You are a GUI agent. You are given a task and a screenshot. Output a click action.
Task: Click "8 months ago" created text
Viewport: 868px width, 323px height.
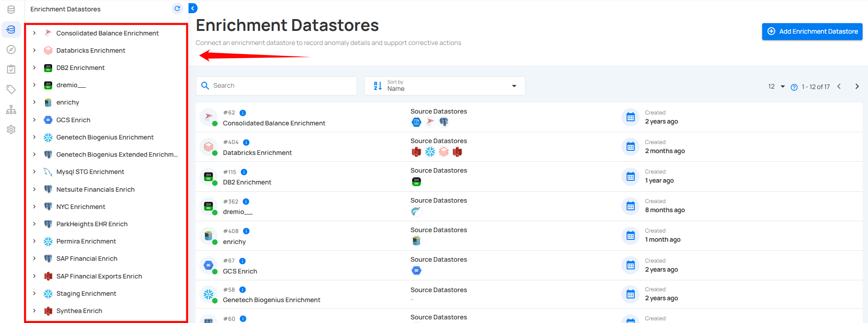coord(665,210)
